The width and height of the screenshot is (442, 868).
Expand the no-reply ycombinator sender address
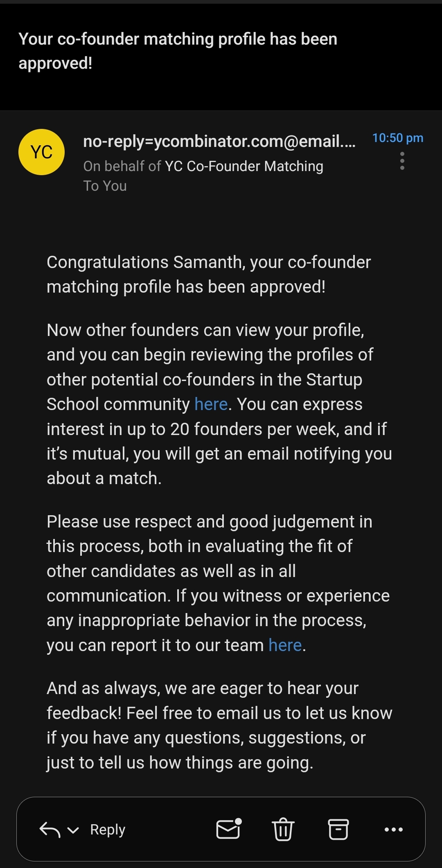pyautogui.click(x=219, y=141)
